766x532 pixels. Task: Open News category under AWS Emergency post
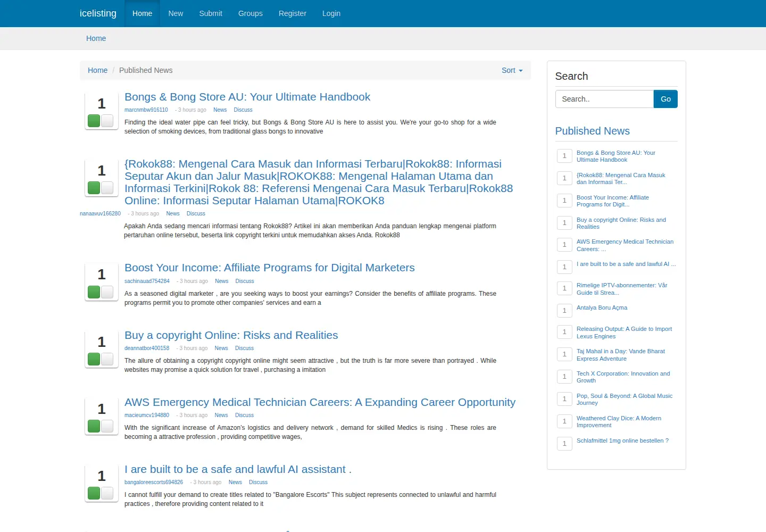pos(221,415)
